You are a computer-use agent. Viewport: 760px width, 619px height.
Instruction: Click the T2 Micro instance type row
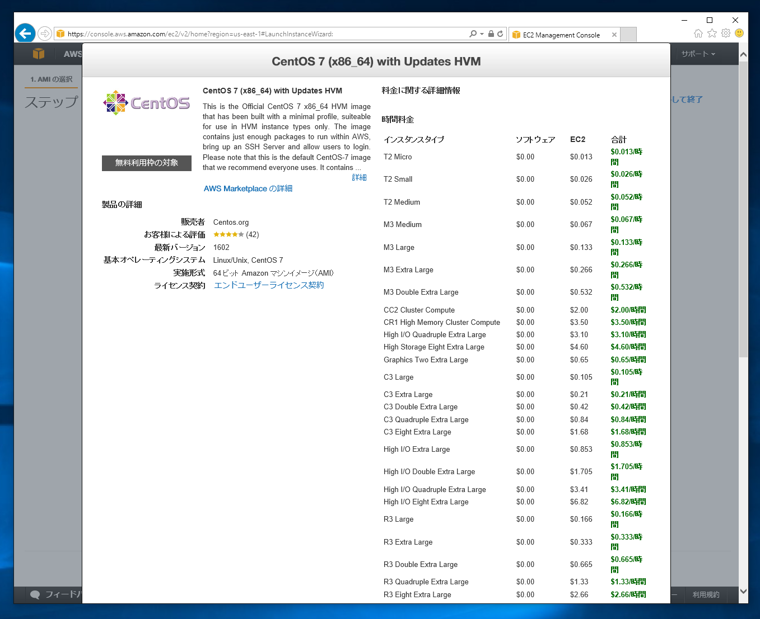click(x=514, y=157)
